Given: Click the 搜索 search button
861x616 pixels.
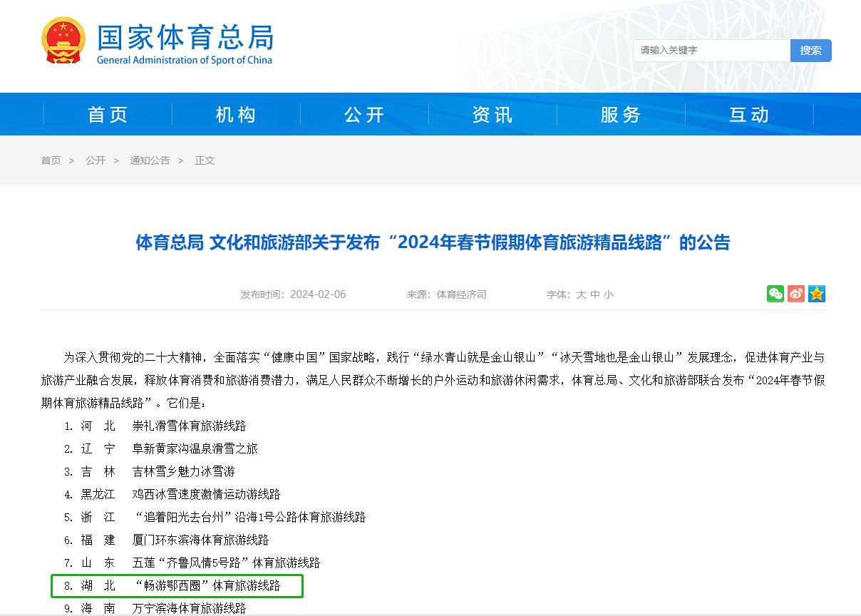Looking at the screenshot, I should point(811,51).
